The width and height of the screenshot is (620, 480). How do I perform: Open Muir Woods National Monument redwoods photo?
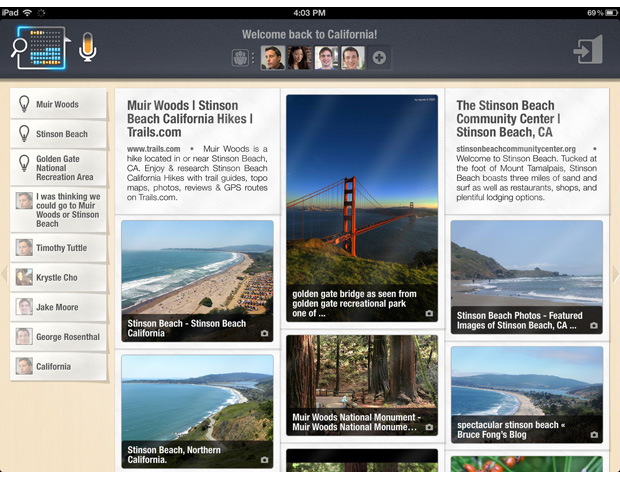click(362, 386)
